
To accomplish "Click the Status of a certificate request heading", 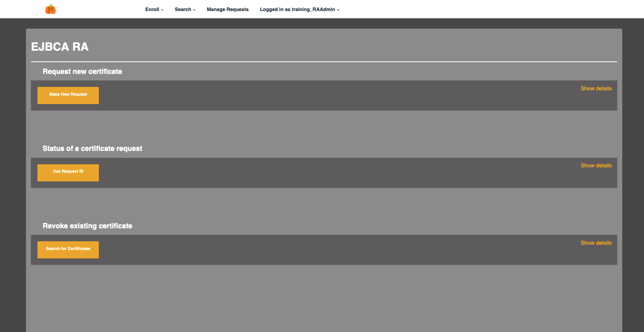I will tap(92, 149).
